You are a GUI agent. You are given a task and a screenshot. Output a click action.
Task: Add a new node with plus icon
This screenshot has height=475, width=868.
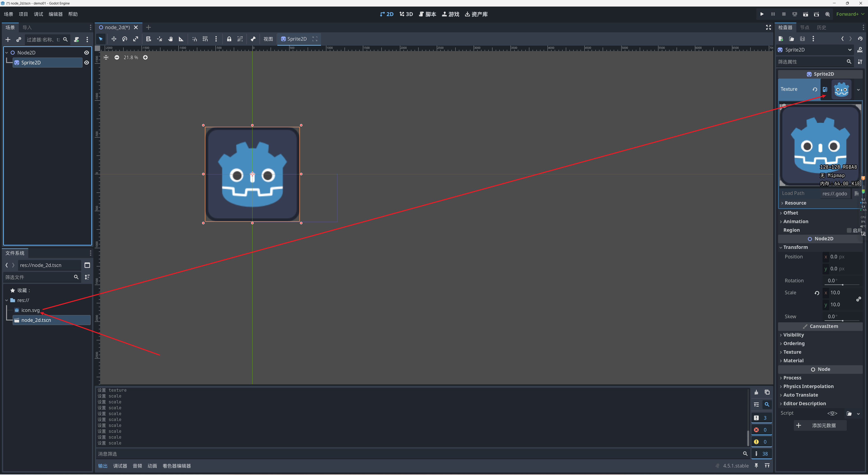pyautogui.click(x=8, y=40)
